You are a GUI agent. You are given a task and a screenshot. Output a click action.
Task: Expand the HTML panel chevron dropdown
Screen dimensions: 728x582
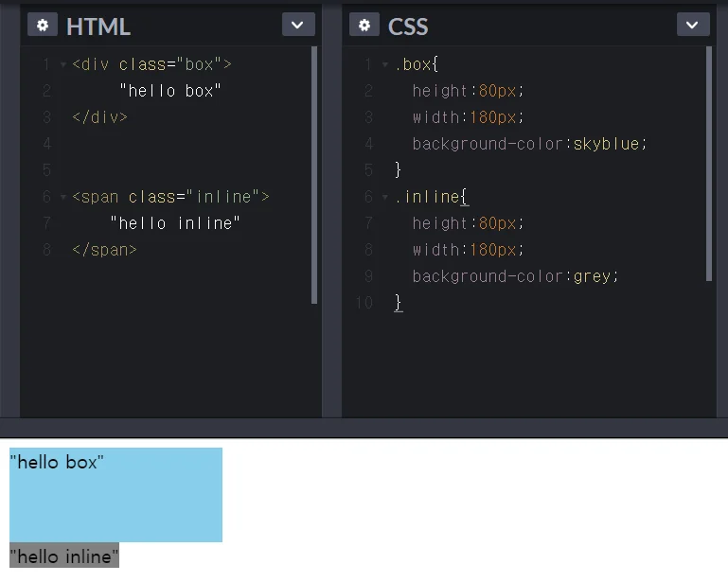click(298, 25)
